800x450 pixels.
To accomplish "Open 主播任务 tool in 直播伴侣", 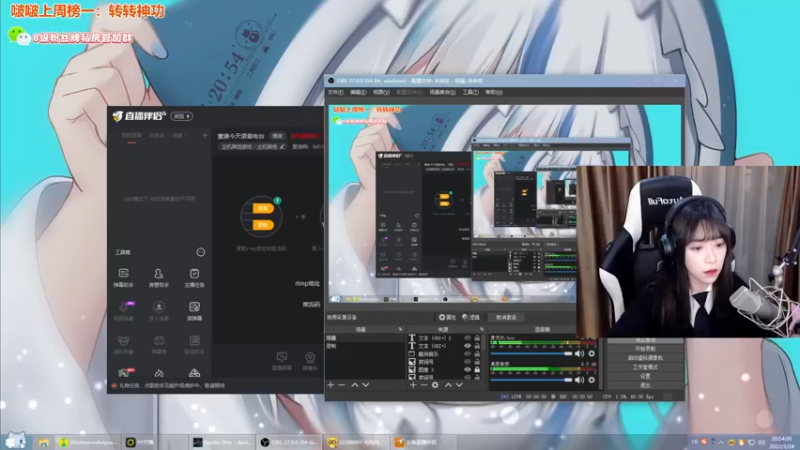I will point(194,278).
